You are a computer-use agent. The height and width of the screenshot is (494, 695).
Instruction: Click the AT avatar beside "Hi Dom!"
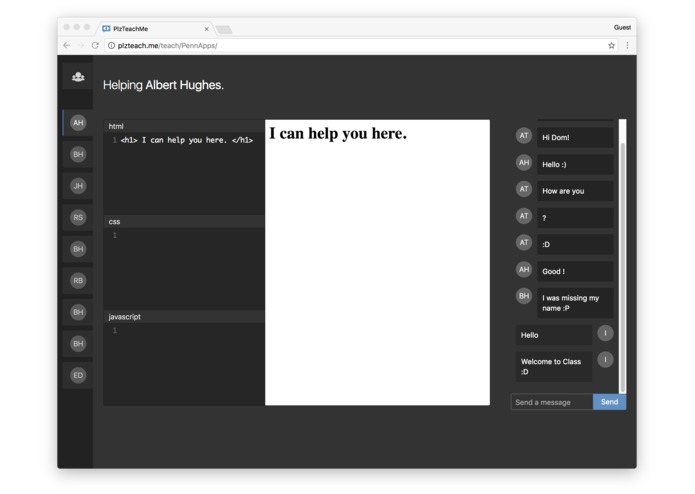click(x=524, y=136)
